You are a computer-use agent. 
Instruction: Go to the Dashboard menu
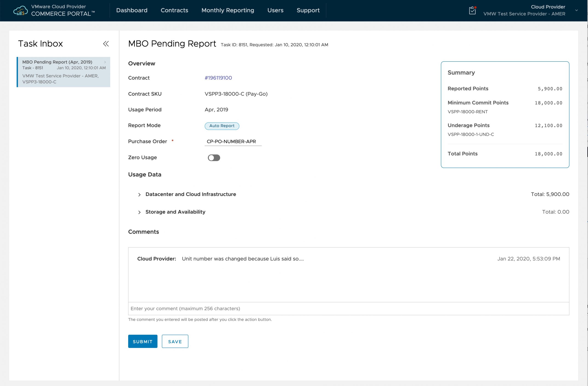pos(132,10)
